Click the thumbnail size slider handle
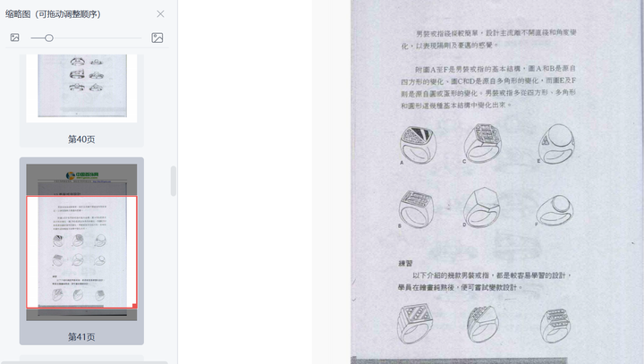This screenshot has height=364, width=644. [49, 38]
